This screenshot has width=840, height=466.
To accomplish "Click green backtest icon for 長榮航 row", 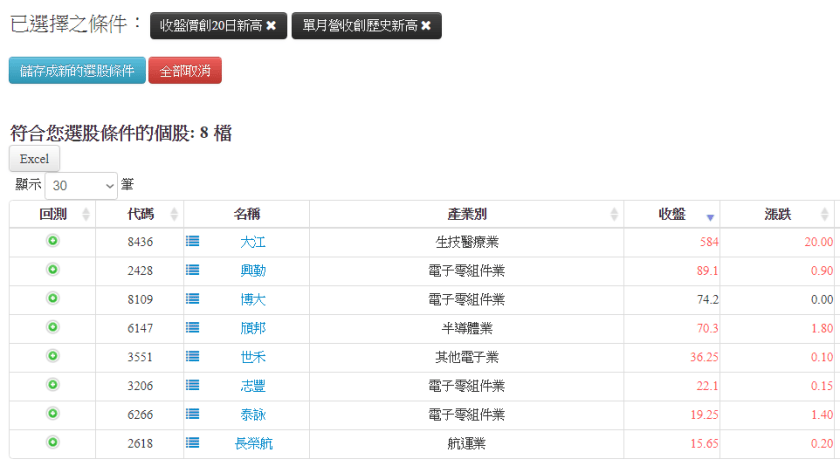I will [53, 442].
